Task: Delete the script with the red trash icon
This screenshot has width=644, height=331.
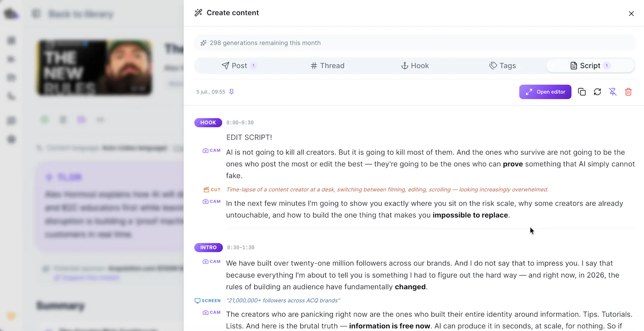Action: (x=628, y=92)
